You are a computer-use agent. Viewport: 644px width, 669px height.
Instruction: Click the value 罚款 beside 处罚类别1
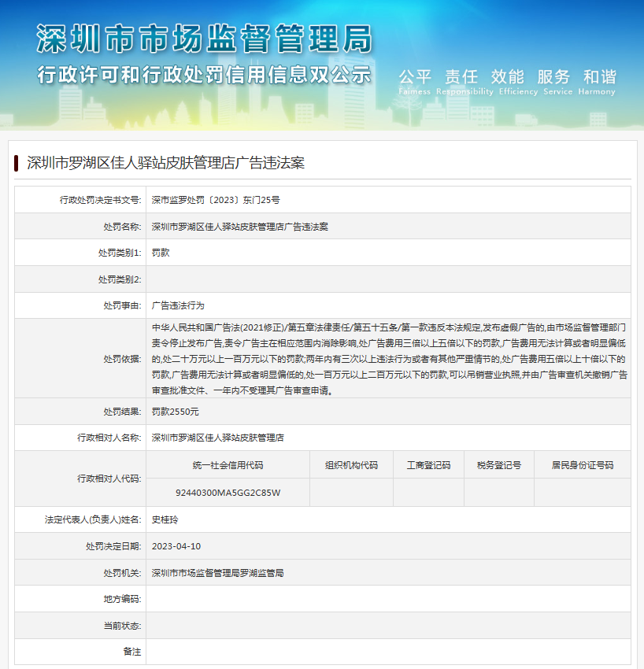(161, 253)
